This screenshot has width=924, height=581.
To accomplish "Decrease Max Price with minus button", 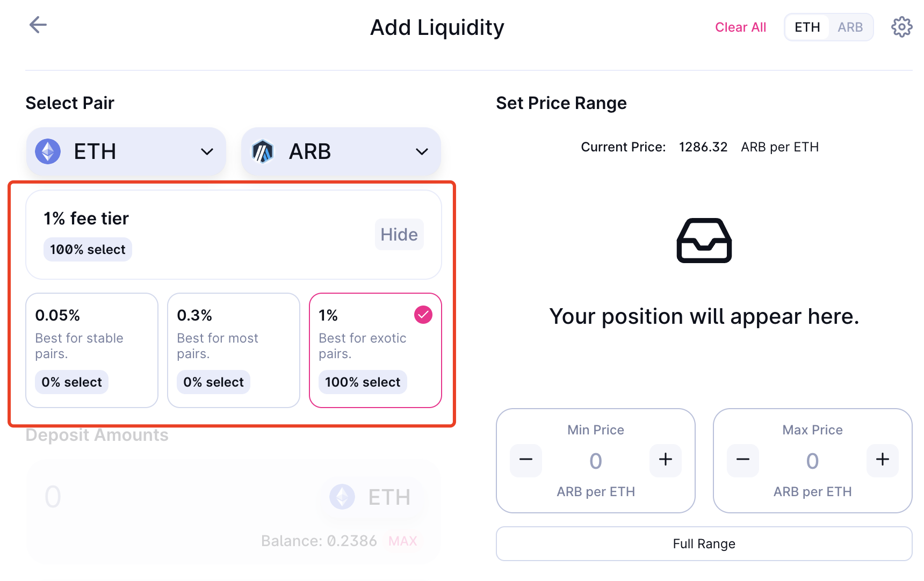I will tap(743, 460).
